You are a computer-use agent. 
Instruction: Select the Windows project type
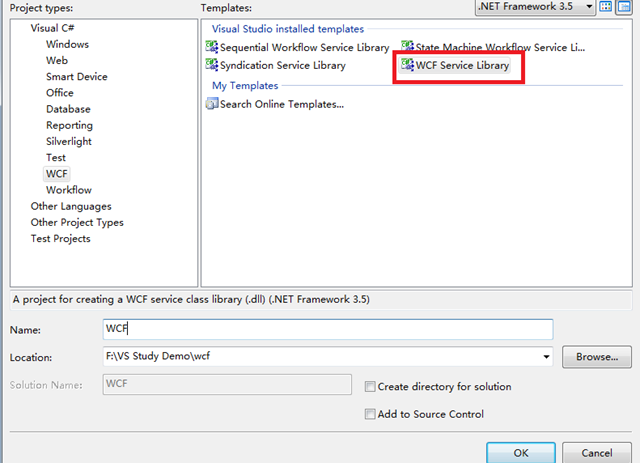[67, 44]
